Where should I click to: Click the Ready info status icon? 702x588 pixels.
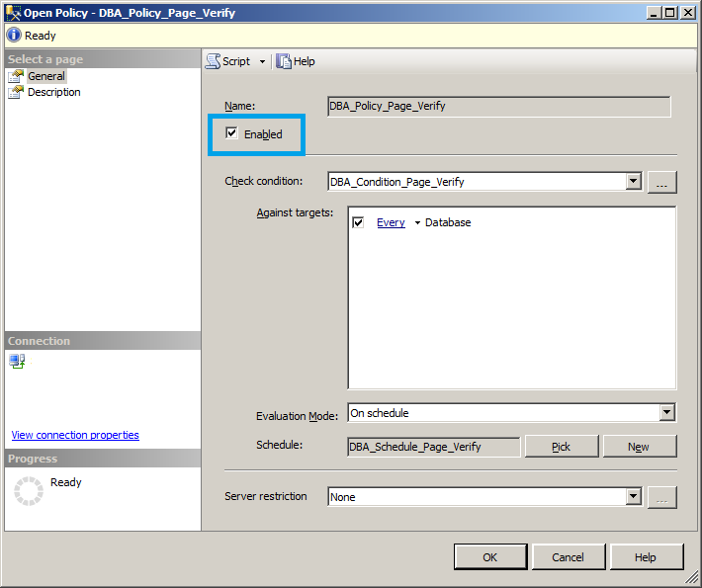pyautogui.click(x=14, y=35)
